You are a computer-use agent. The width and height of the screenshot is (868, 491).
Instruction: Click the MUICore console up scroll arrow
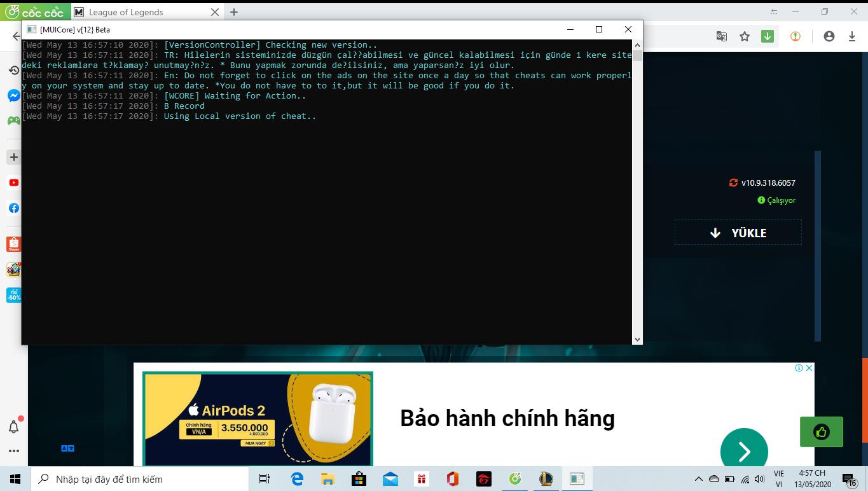tap(637, 45)
